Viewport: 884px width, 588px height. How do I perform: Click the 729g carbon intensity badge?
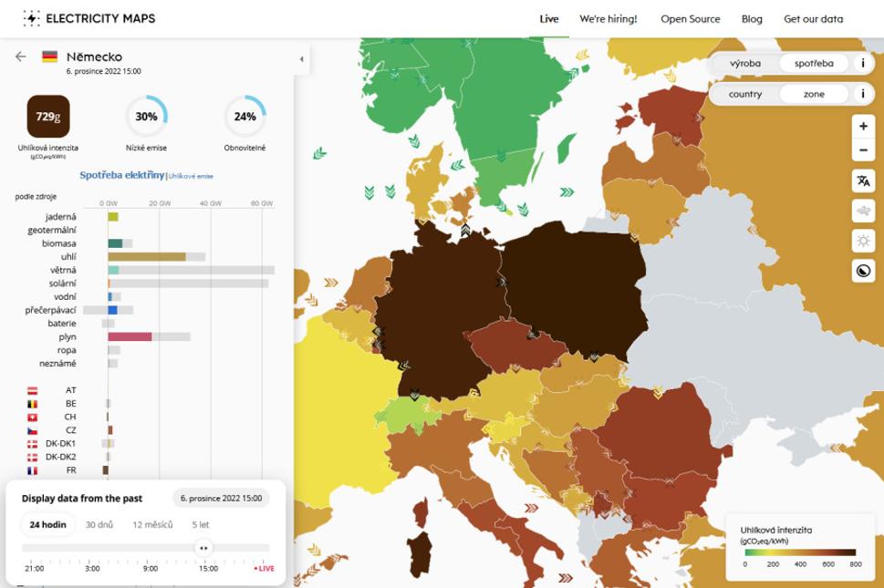coord(48,116)
